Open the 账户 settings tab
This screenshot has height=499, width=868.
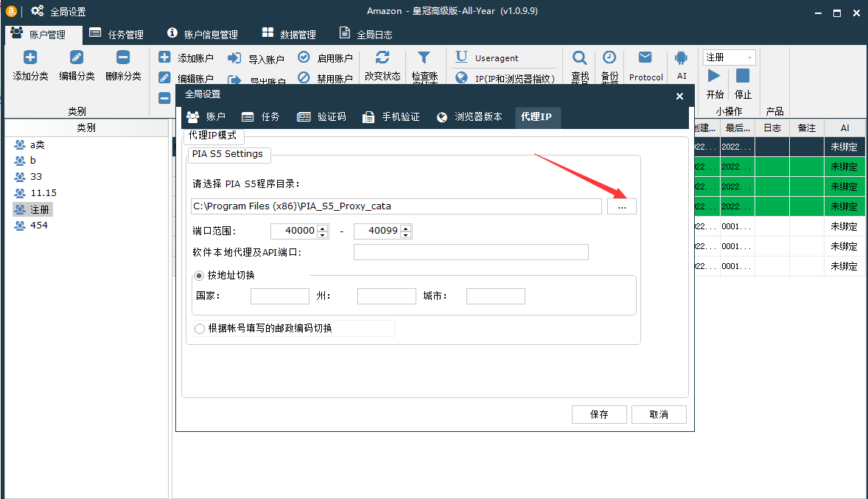(x=206, y=117)
